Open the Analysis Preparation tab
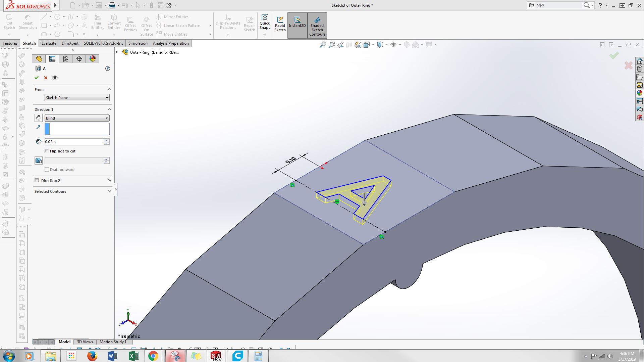This screenshot has height=362, width=644. 171,43
